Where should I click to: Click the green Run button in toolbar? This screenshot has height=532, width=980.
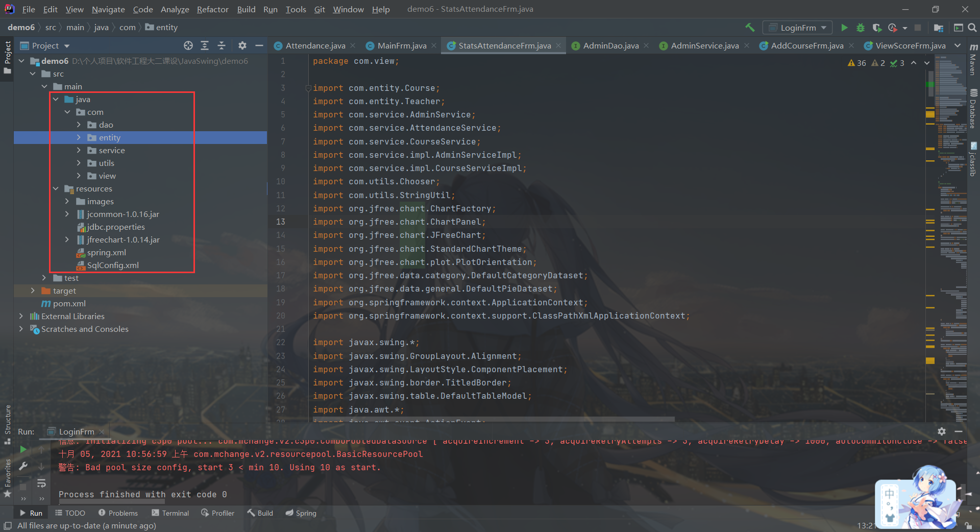pyautogui.click(x=844, y=28)
